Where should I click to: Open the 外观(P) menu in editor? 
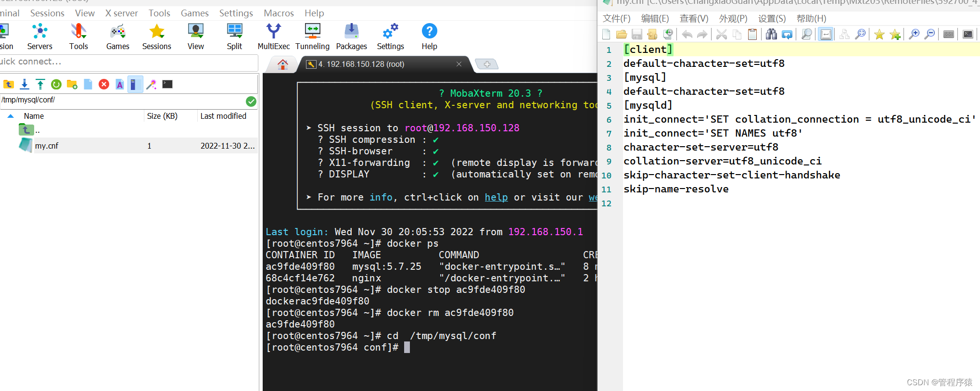(x=733, y=19)
